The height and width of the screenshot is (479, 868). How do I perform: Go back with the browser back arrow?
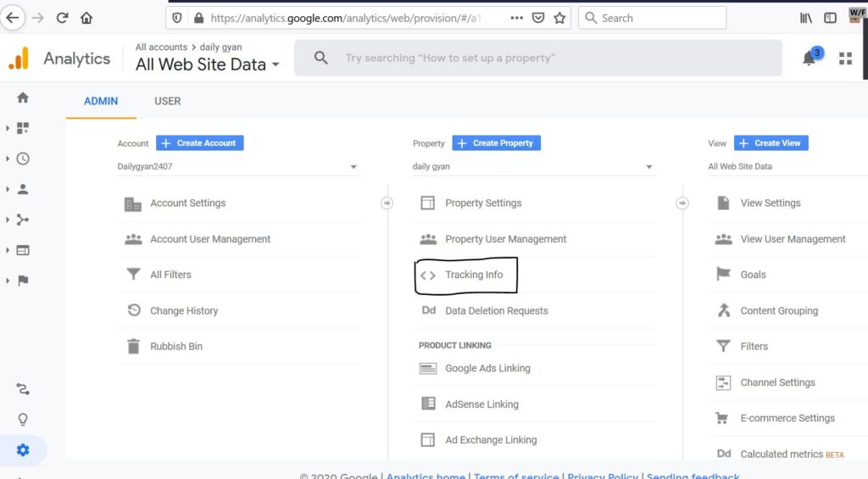coord(12,18)
